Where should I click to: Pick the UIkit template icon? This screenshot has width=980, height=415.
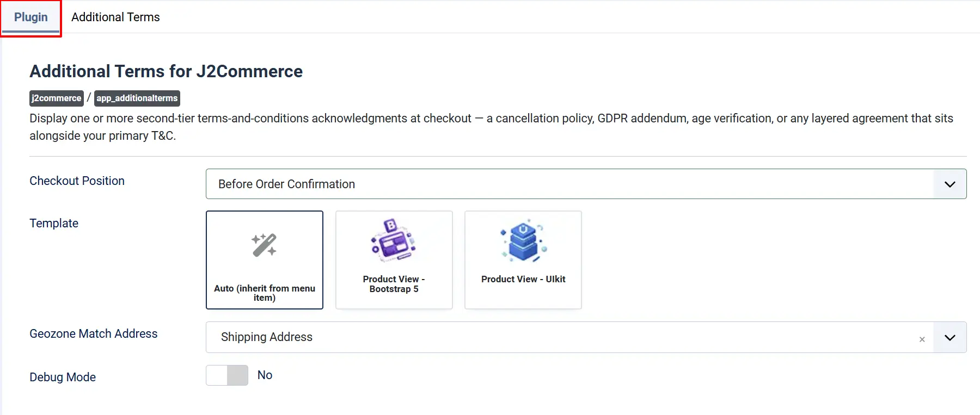(523, 240)
